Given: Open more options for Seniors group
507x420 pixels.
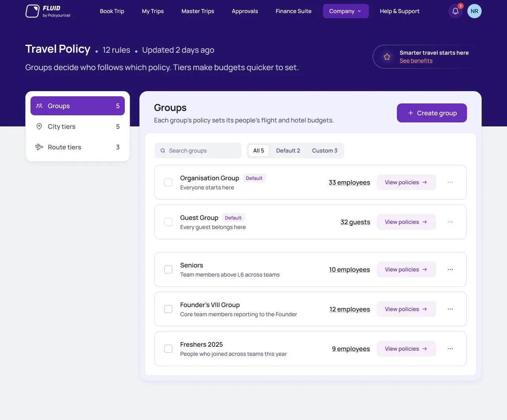Looking at the screenshot, I should 450,269.
